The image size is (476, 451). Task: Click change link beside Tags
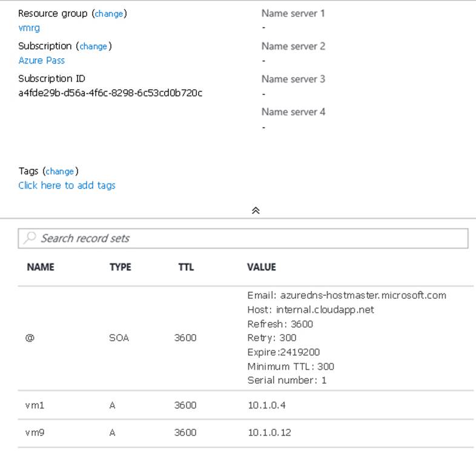60,171
